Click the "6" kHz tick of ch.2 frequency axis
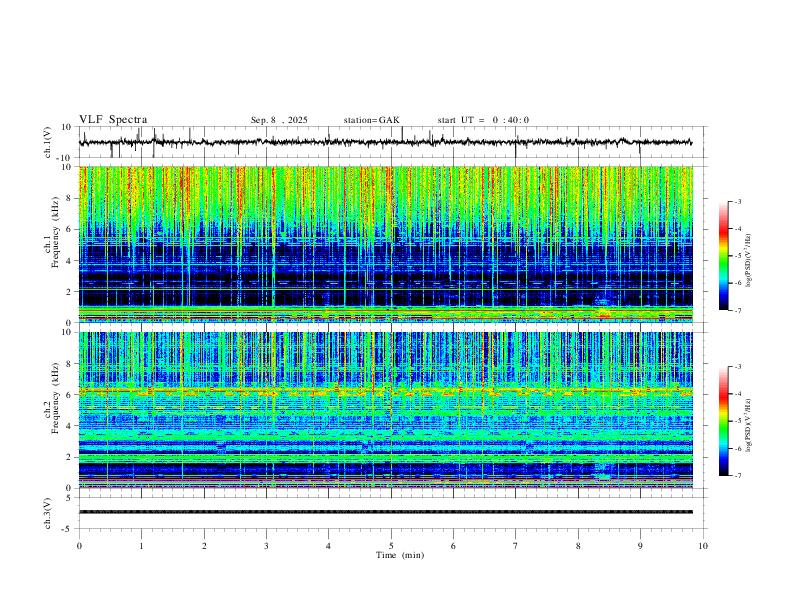792x612 pixels. 70,395
